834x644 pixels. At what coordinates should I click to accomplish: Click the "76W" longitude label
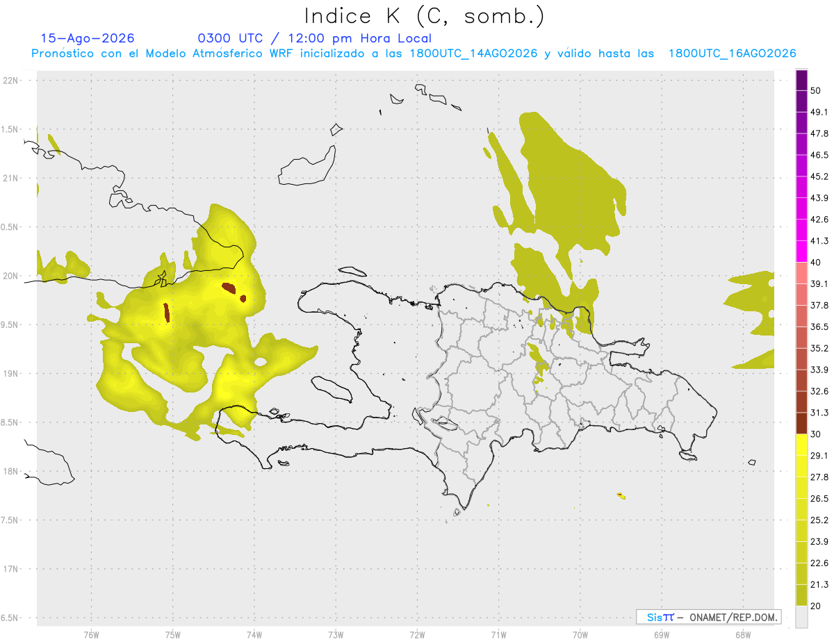click(91, 634)
